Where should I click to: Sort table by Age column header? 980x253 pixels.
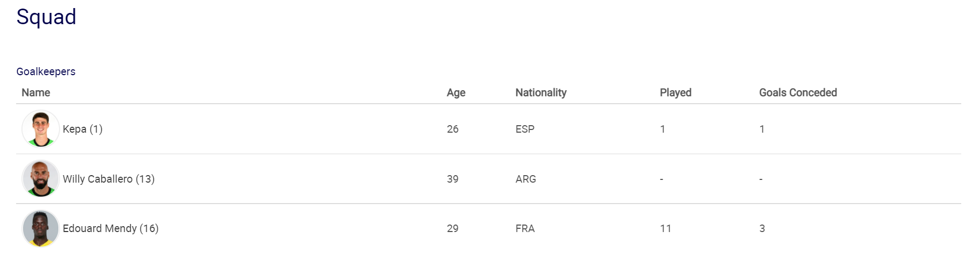pos(456,92)
